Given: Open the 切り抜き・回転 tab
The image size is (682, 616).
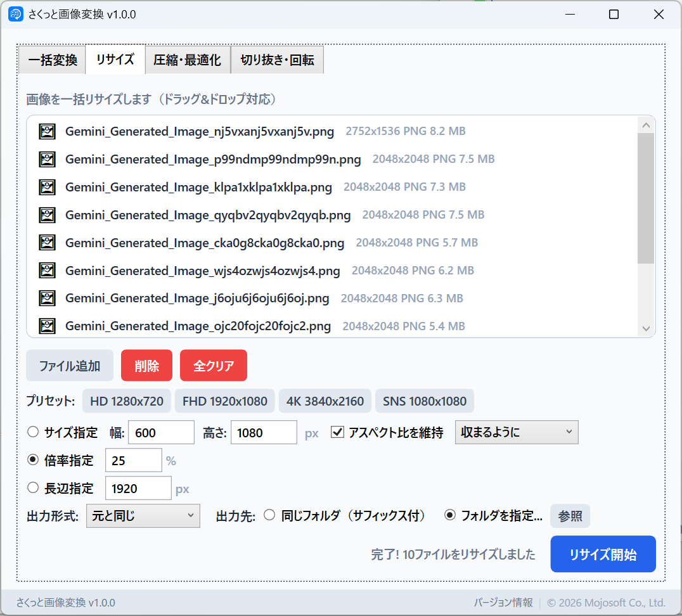Looking at the screenshot, I should 277,60.
